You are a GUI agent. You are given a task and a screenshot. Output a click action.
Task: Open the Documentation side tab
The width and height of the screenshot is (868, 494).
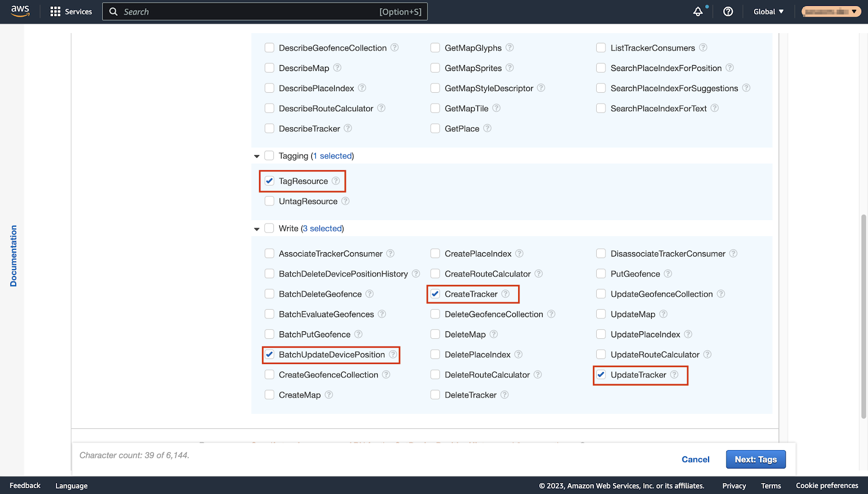[14, 256]
